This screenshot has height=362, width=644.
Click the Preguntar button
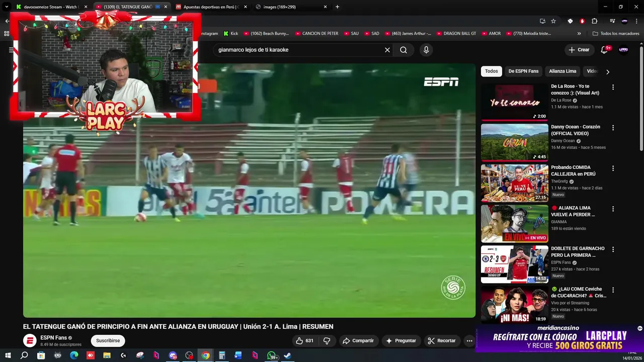(x=401, y=340)
